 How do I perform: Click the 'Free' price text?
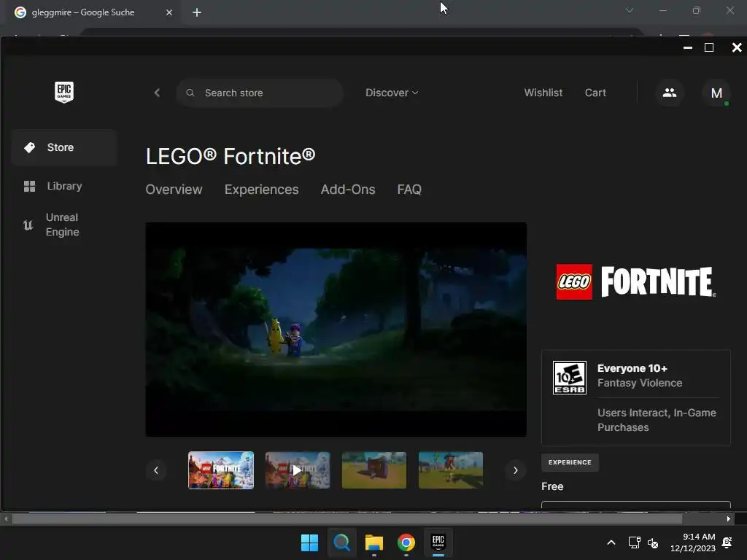tap(552, 486)
